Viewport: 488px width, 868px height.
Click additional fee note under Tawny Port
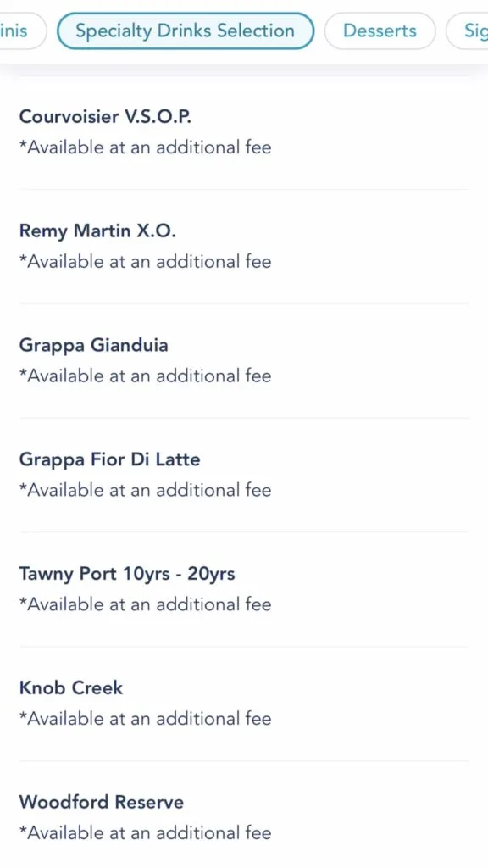point(146,604)
